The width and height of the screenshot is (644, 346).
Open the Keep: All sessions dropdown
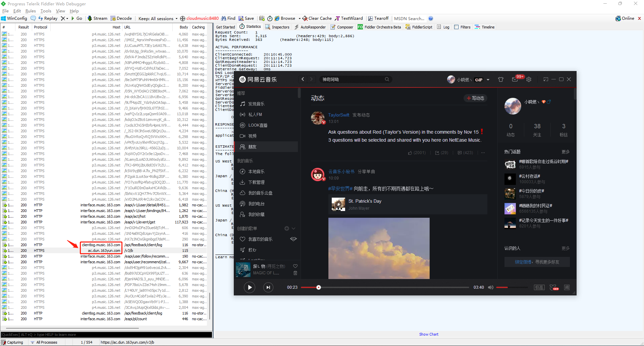pos(158,18)
